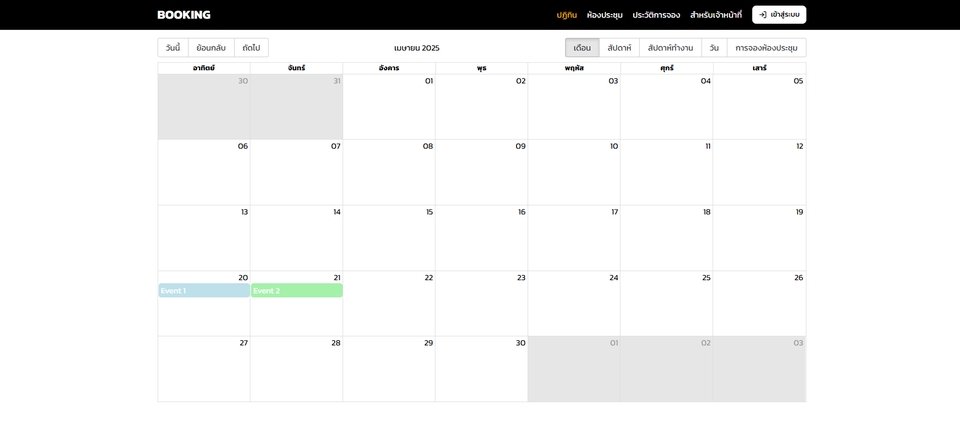The height and width of the screenshot is (437, 960).
Task: Open the ปฏิทิน menu item
Action: pos(566,15)
